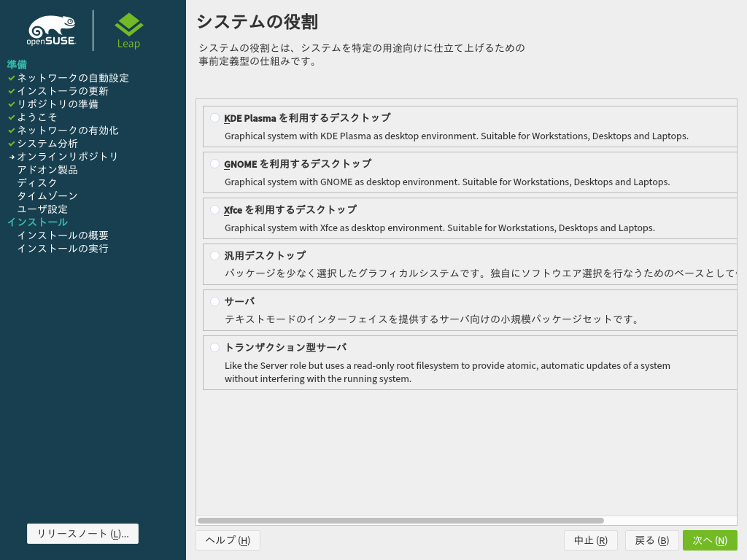Open リリースノート (L)... release notes
Screen dimensions: 747x560
[83, 534]
